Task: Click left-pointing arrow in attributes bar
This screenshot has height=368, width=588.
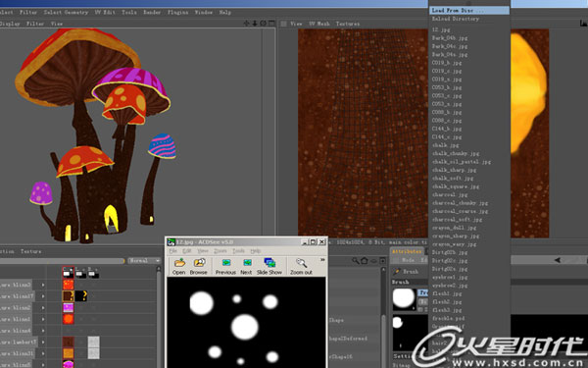Action: pyautogui.click(x=558, y=260)
